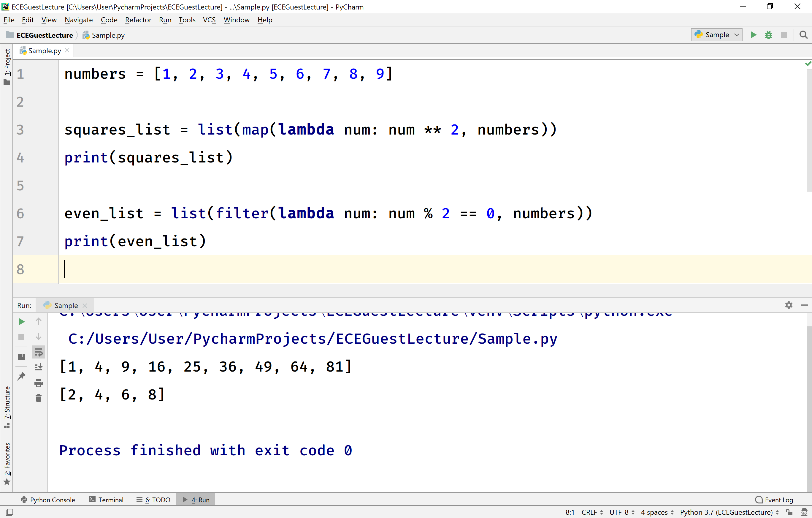Expand the line separator selector showing CRLF
The width and height of the screenshot is (812, 518).
591,512
